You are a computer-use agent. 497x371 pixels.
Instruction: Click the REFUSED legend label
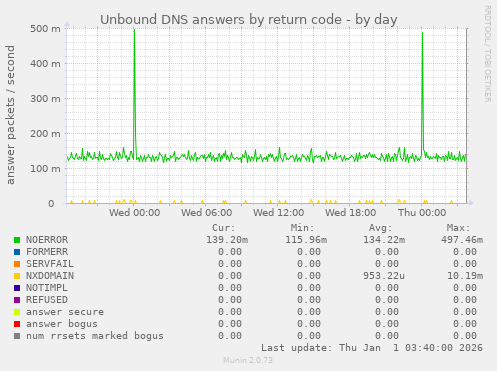(47, 300)
